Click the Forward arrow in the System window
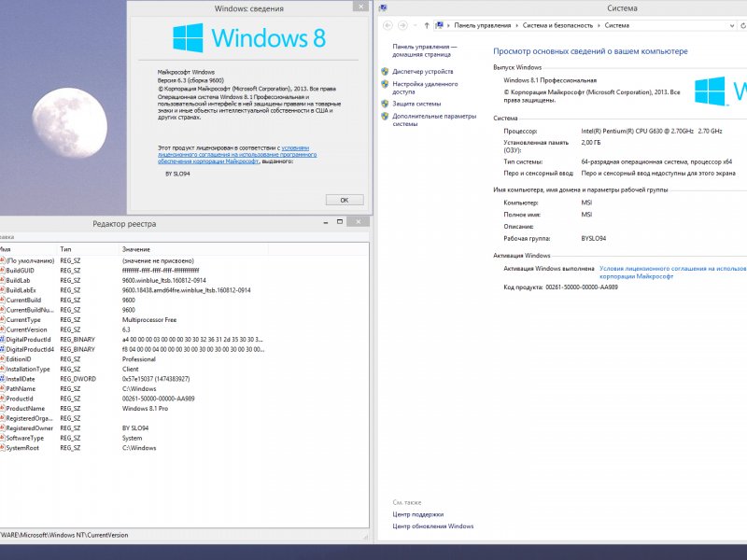This screenshot has width=747, height=560. click(x=402, y=25)
